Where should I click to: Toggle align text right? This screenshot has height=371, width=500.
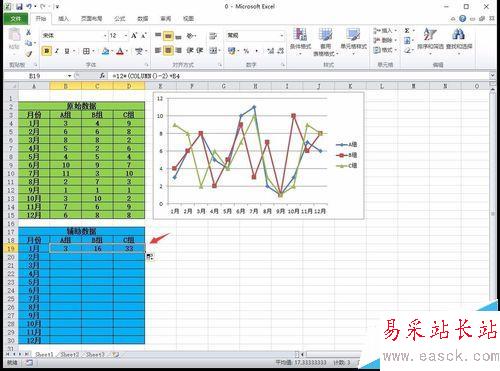(x=178, y=50)
